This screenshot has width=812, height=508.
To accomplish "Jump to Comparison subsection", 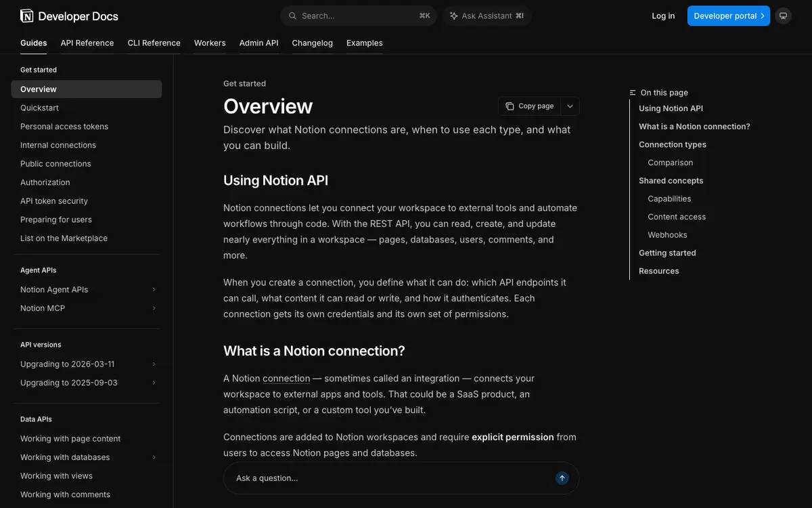I will click(x=671, y=163).
